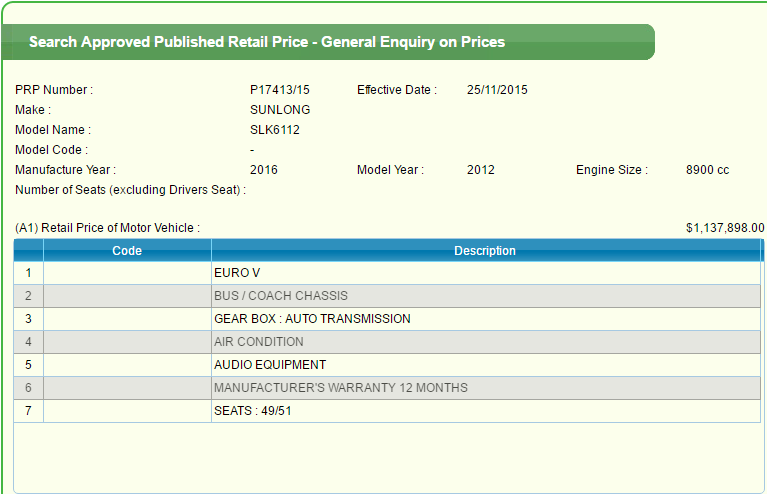
Task: Click row number 1 cell
Action: pos(29,273)
